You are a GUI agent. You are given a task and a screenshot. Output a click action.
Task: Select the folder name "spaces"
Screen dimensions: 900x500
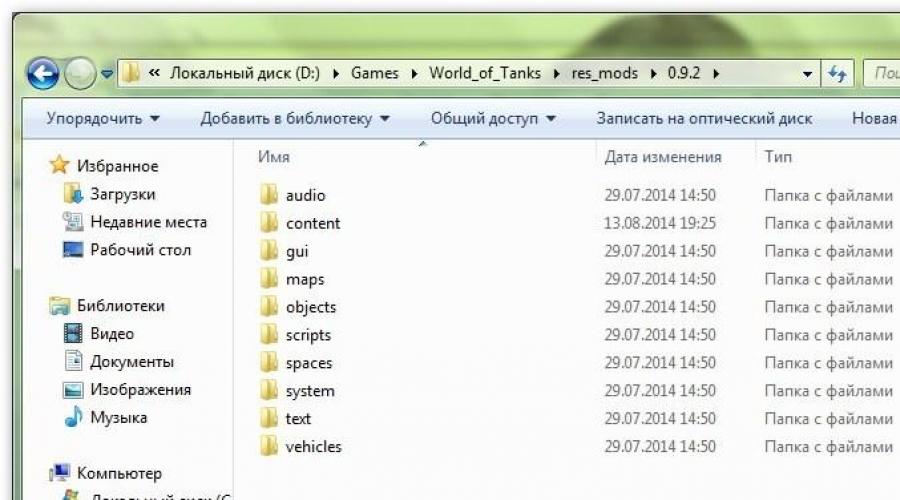click(309, 363)
